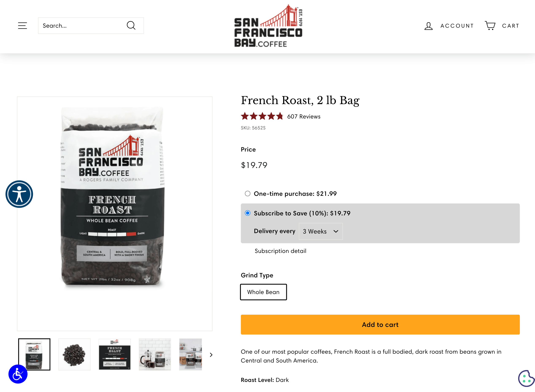Click the search magnifier icon
The image size is (535, 392).
[x=131, y=26]
